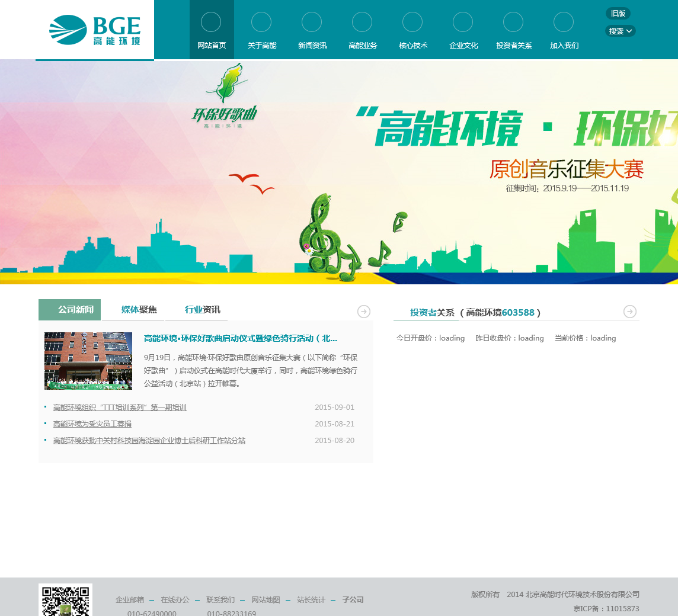Click the news summary paragraph 9月19日
Screen dimensions: 678x616
pos(251,370)
